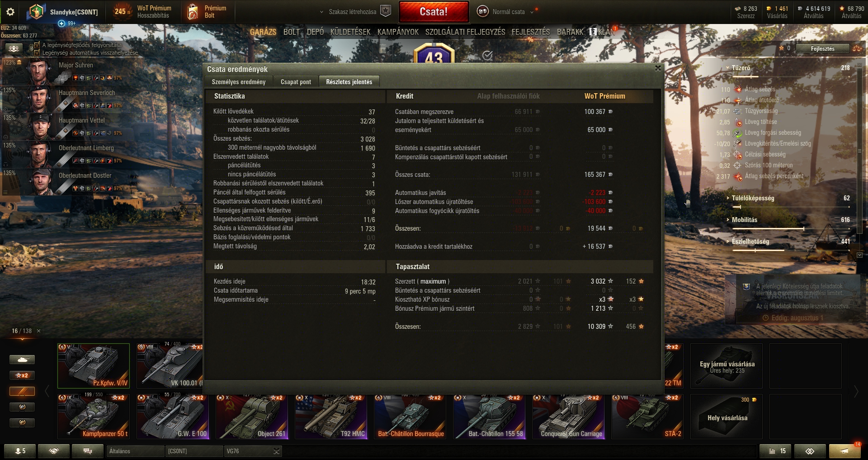Open the BARAKK menu

pos(570,32)
